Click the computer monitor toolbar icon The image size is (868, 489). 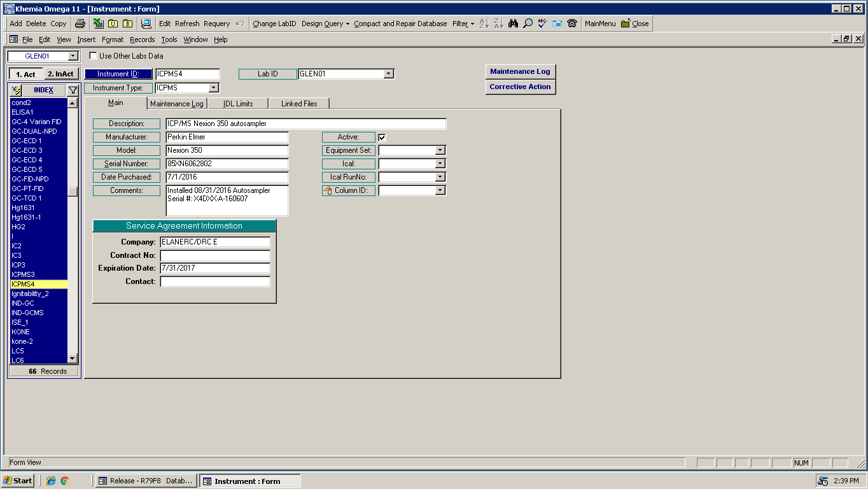[x=146, y=24]
